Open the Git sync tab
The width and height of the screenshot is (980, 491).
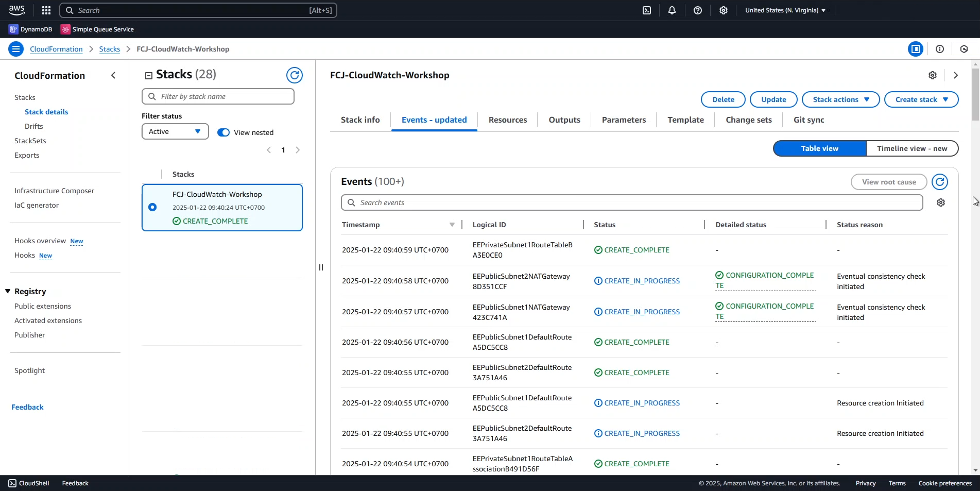pyautogui.click(x=809, y=120)
